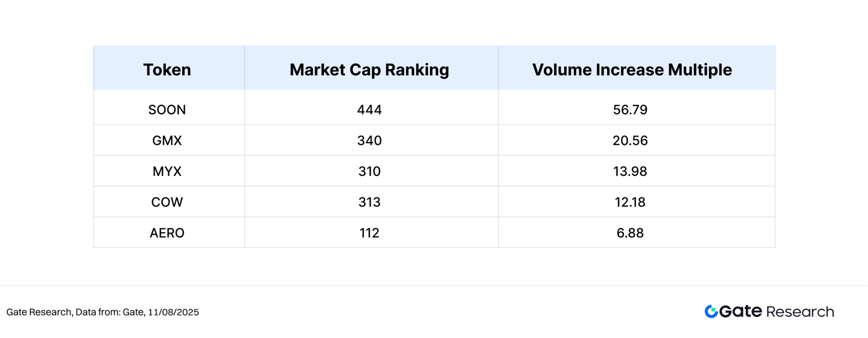
Task: Select GMX's ranking value 340
Action: [x=370, y=140]
